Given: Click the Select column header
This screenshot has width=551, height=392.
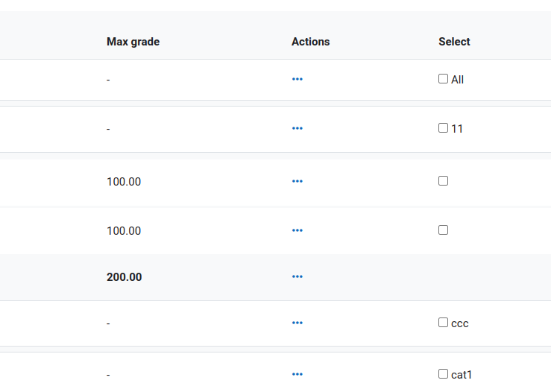Looking at the screenshot, I should pos(454,42).
